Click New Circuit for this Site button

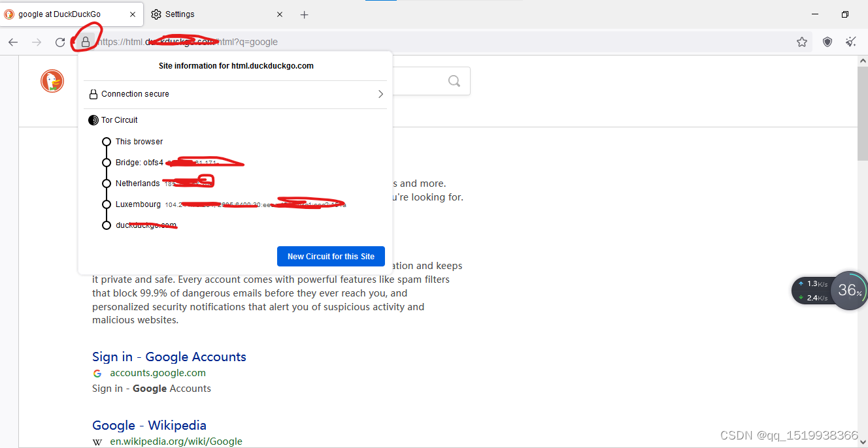click(331, 256)
